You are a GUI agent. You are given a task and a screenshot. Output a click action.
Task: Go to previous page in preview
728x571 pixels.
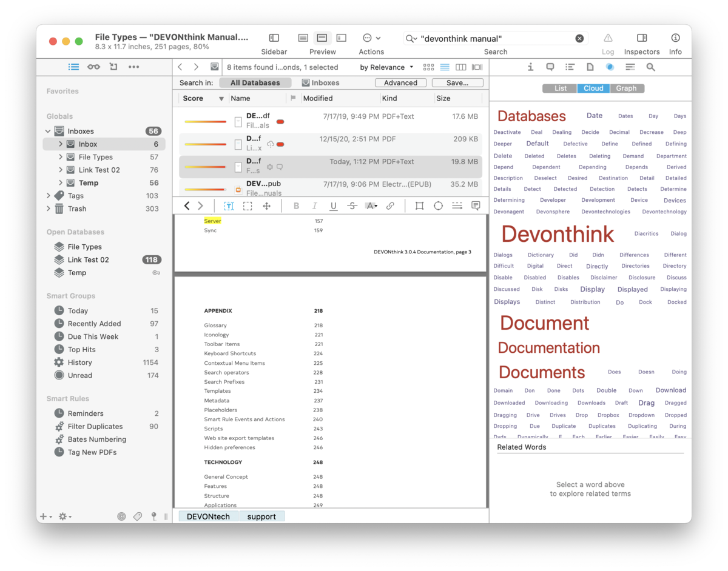(187, 206)
